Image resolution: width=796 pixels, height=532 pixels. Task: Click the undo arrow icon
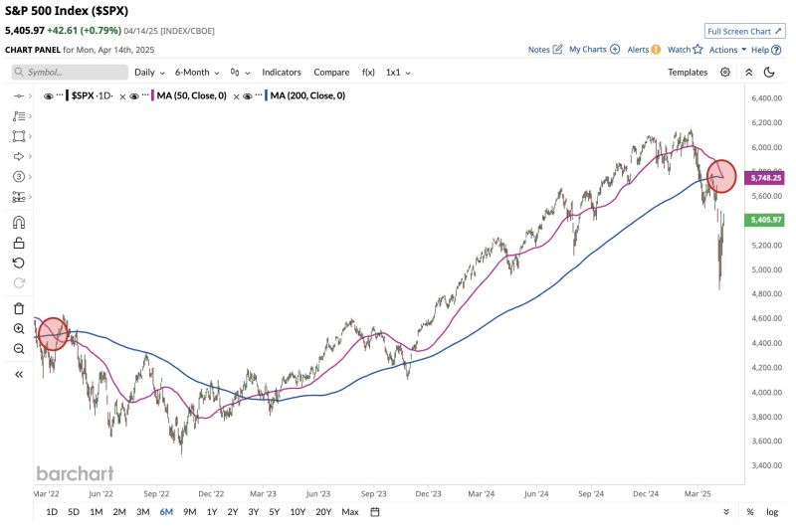pyautogui.click(x=19, y=263)
